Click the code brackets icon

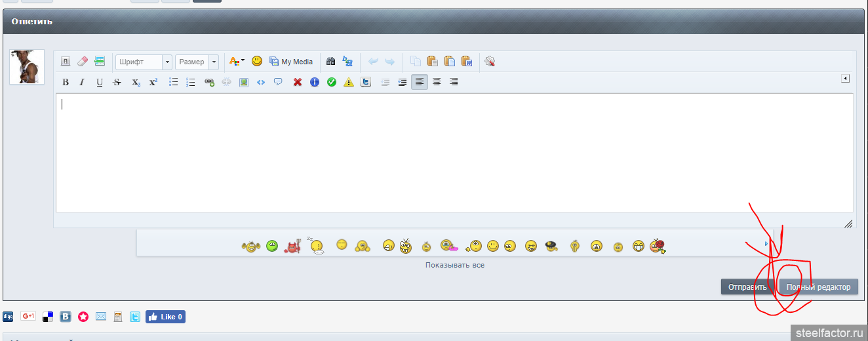click(261, 83)
